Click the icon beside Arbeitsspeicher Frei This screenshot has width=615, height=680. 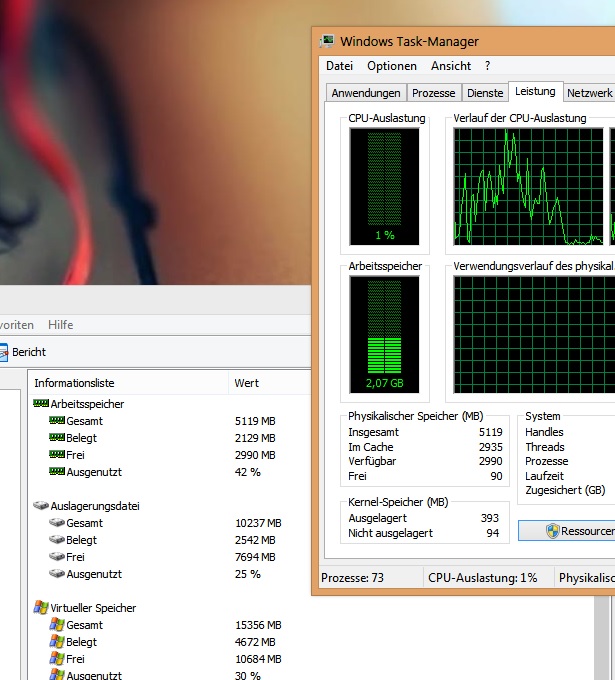[57, 454]
